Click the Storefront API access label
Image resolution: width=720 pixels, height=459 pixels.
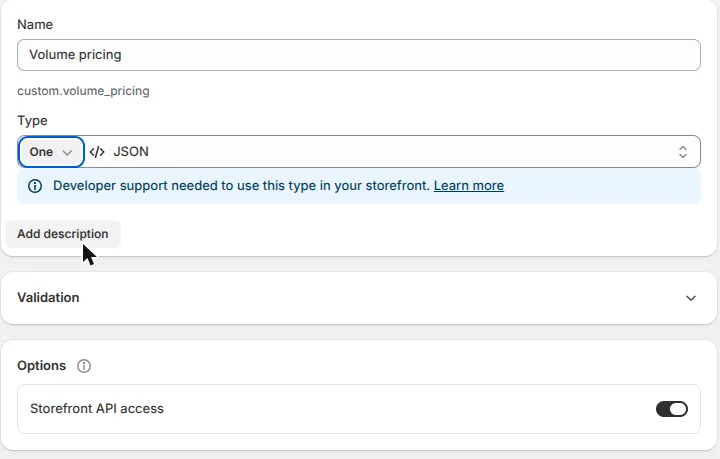point(97,409)
